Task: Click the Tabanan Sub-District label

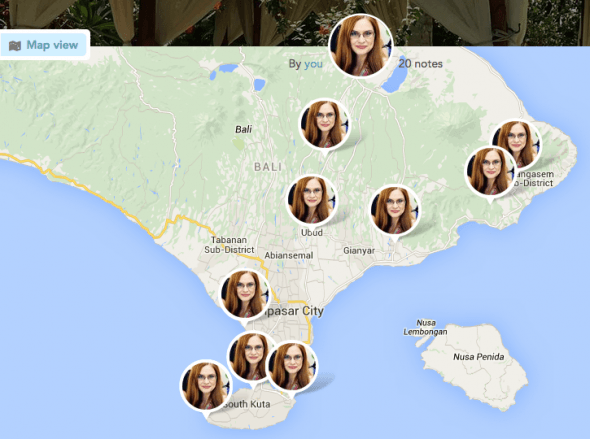Action: (229, 245)
